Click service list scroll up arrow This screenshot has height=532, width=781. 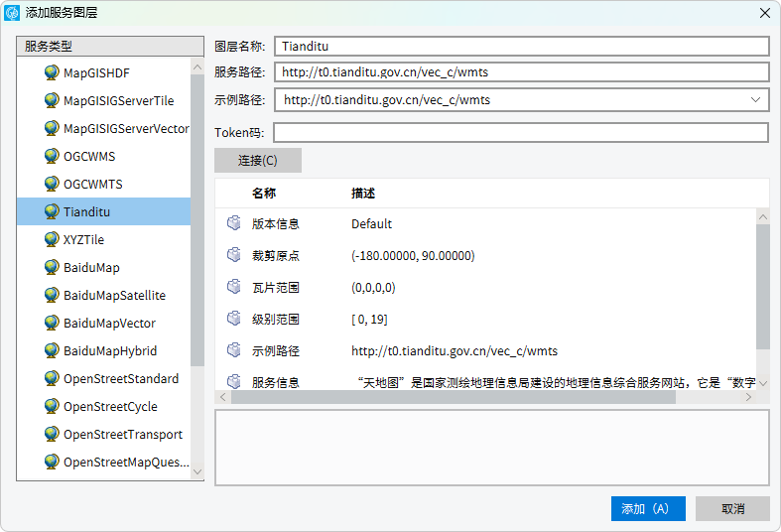click(x=197, y=66)
